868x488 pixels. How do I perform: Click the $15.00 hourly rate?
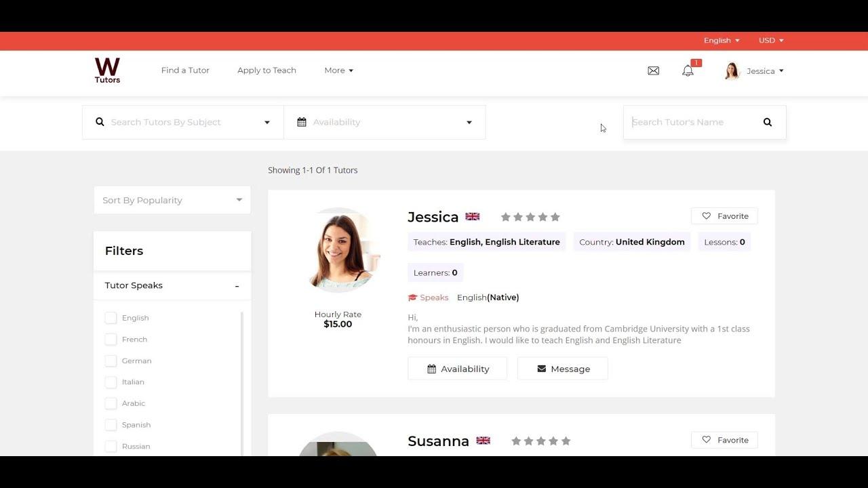(x=338, y=324)
